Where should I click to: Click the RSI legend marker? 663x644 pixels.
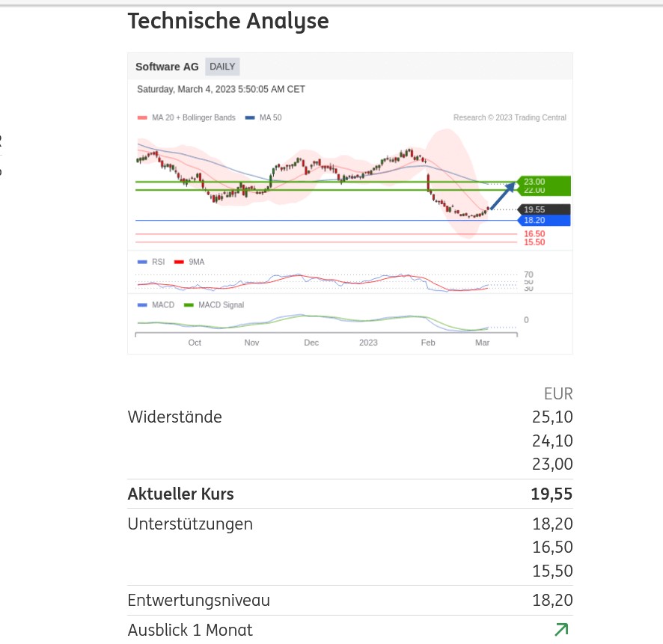point(142,262)
